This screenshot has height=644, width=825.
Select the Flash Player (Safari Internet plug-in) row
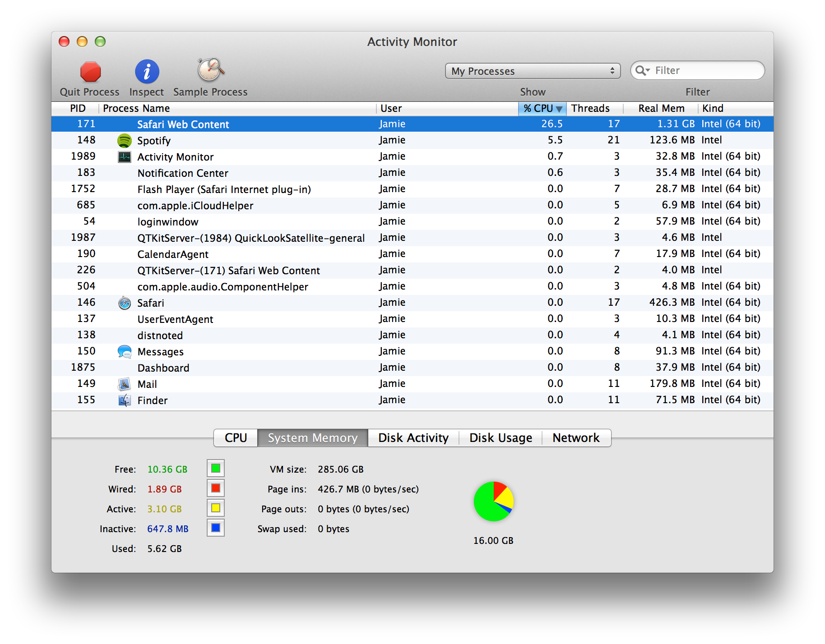point(412,189)
